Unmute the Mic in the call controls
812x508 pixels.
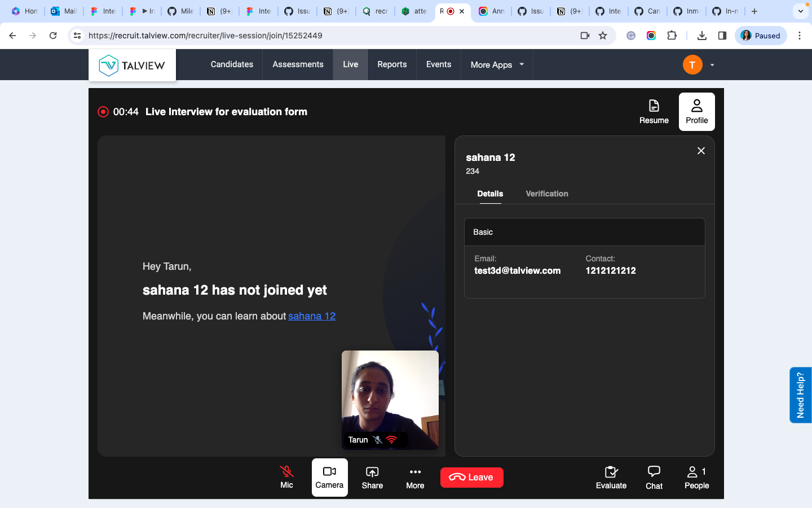point(286,478)
